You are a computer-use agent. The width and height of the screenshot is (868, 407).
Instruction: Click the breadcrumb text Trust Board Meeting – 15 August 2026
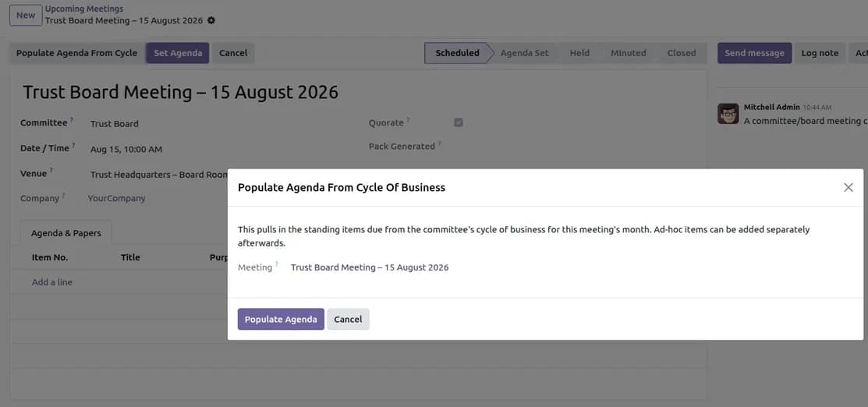point(124,20)
